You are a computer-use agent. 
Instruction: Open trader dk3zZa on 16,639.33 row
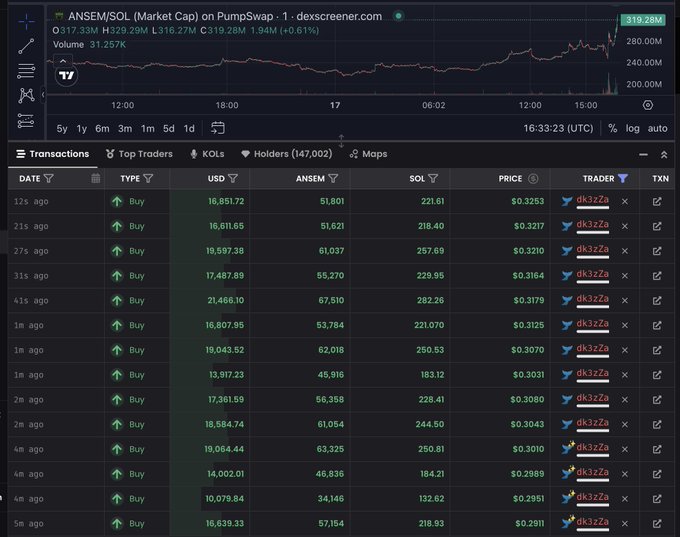click(592, 522)
